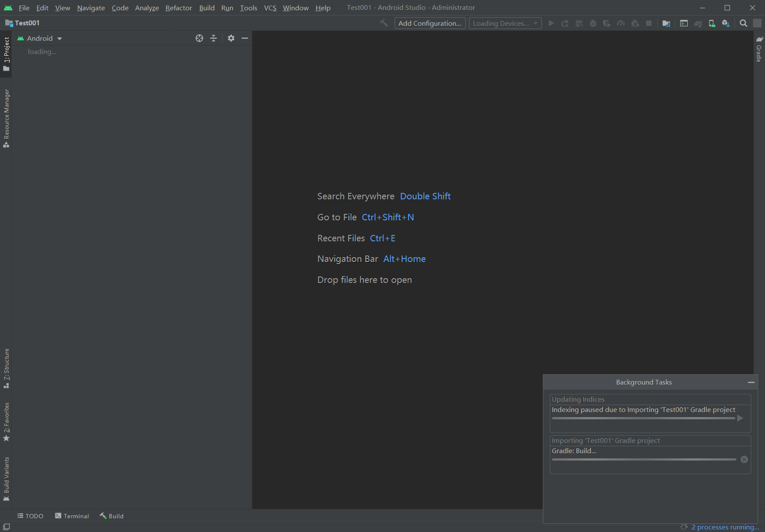This screenshot has height=532, width=765.
Task: Toggle the Build Variants tool window
Action: (6, 479)
